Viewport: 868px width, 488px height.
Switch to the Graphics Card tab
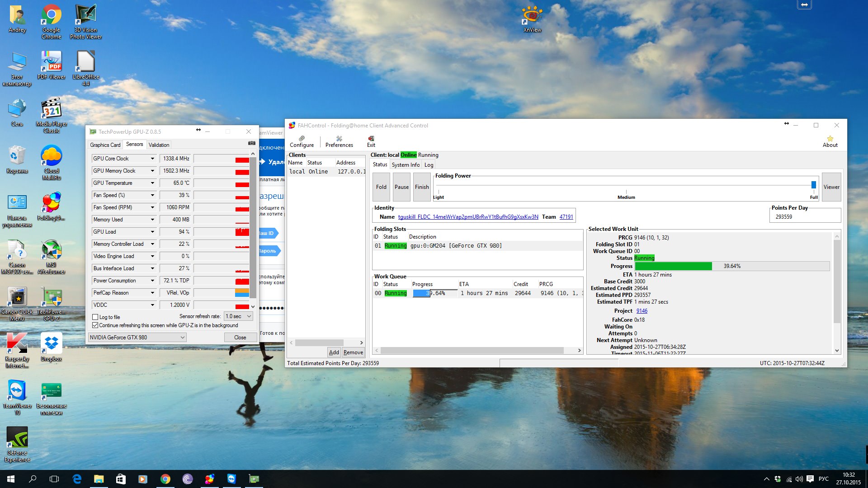pyautogui.click(x=105, y=145)
